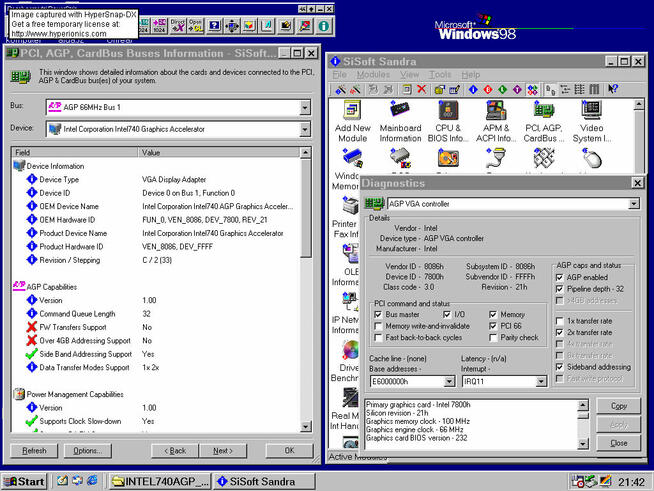Click the OpenGL toolbar button
The image size is (654, 491).
coord(196,26)
